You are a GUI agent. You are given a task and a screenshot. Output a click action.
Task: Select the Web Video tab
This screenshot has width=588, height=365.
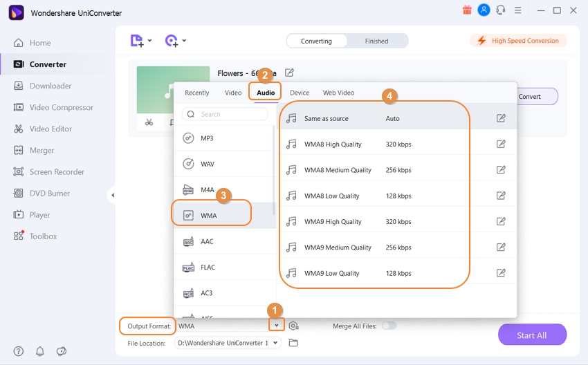(x=338, y=93)
